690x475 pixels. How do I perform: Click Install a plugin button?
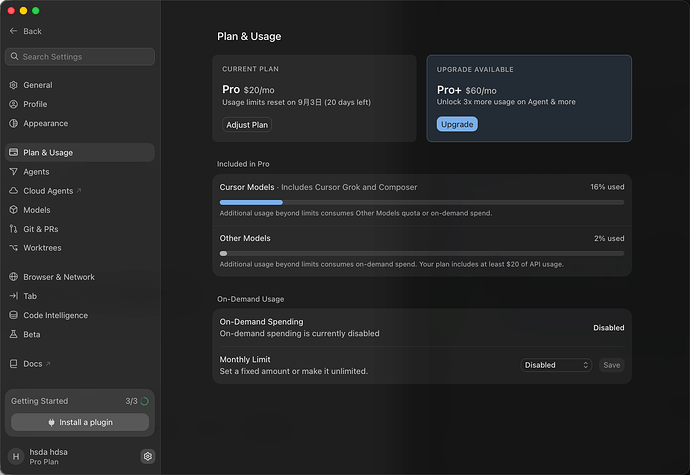(80, 422)
